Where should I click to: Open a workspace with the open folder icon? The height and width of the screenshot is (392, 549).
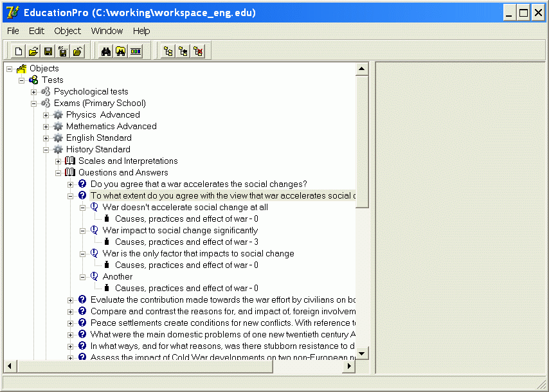(32, 51)
